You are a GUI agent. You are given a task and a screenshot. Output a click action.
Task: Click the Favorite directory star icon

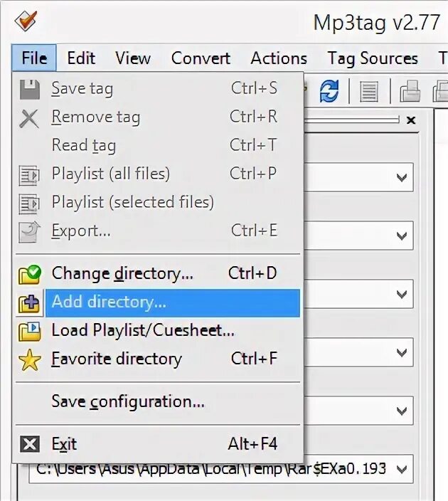pos(29,359)
